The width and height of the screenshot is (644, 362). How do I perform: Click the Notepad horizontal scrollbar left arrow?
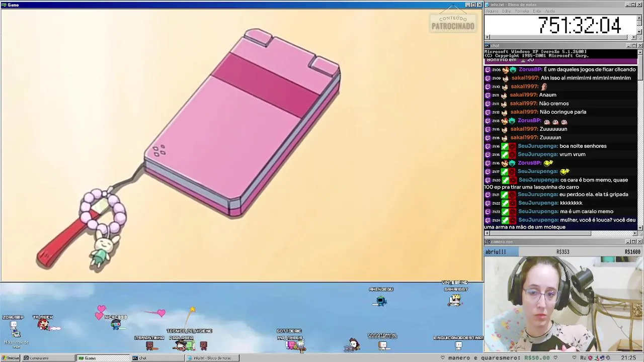pos(487,37)
